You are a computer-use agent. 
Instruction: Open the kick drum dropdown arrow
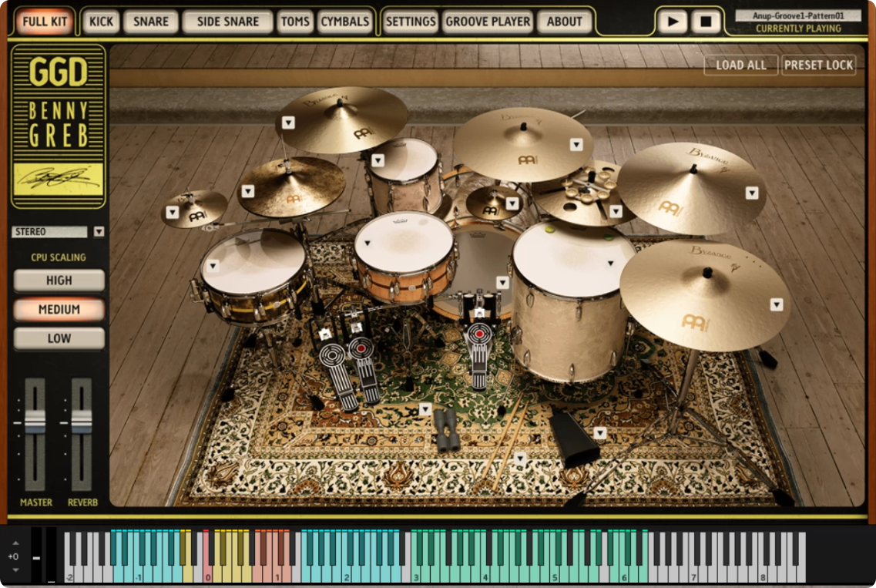[x=503, y=282]
